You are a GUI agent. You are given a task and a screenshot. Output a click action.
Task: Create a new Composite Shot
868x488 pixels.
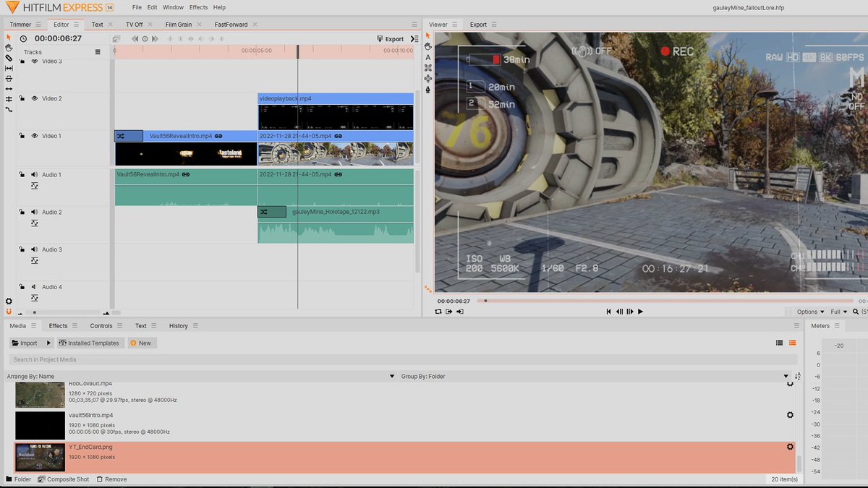[64, 479]
